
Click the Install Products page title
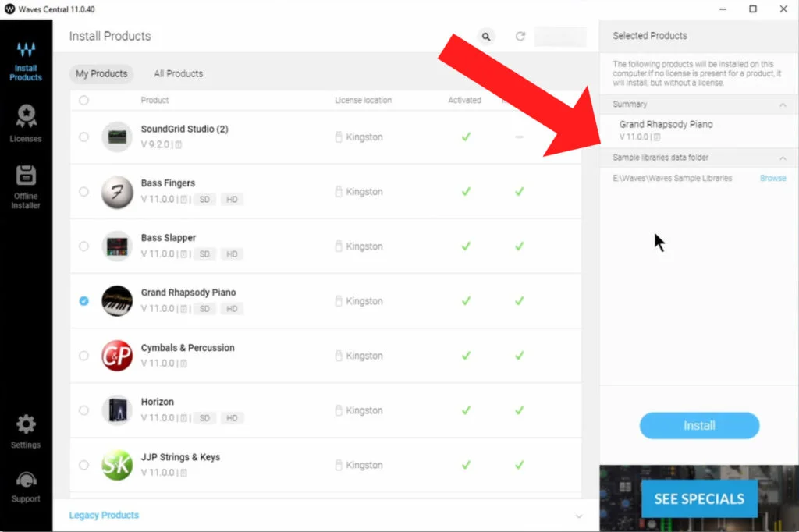(110, 36)
